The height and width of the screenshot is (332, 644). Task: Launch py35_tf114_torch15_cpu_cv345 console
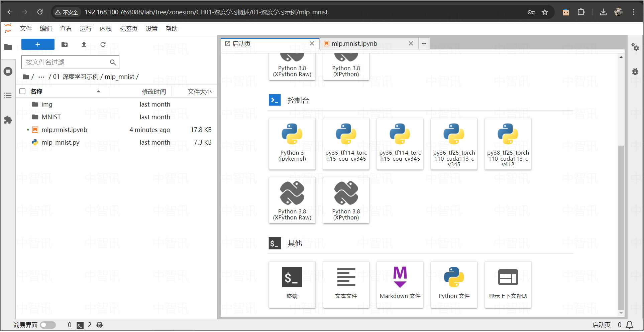(346, 144)
